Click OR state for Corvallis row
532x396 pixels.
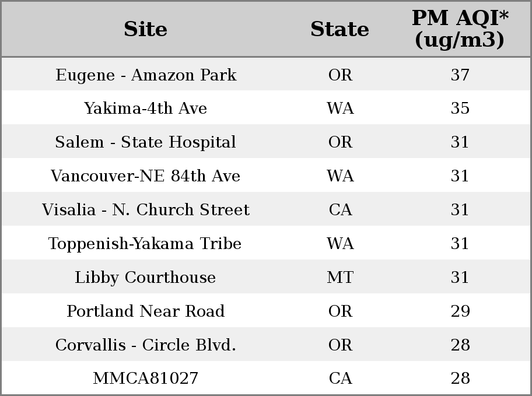pyautogui.click(x=340, y=345)
